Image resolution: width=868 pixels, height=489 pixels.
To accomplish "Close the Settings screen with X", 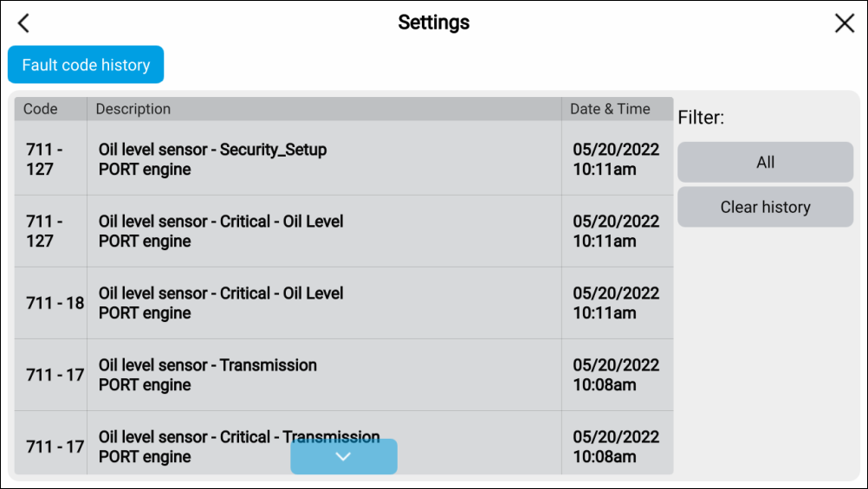I will point(845,23).
